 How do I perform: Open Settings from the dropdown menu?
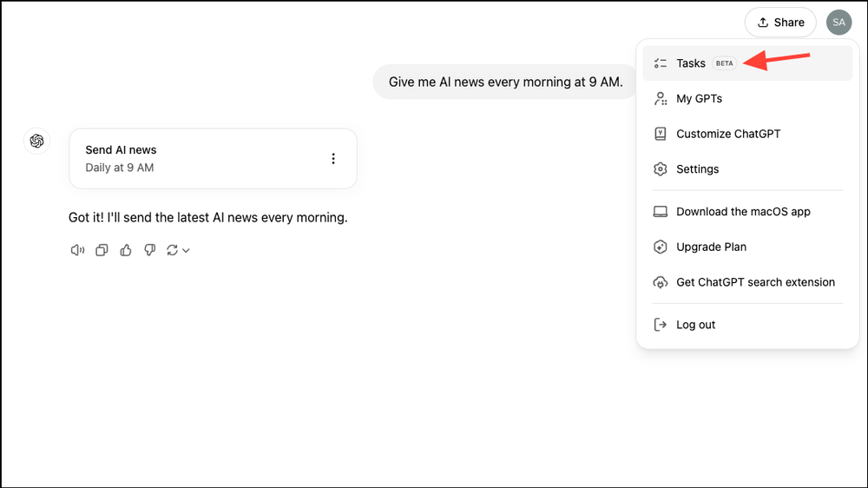tap(697, 169)
